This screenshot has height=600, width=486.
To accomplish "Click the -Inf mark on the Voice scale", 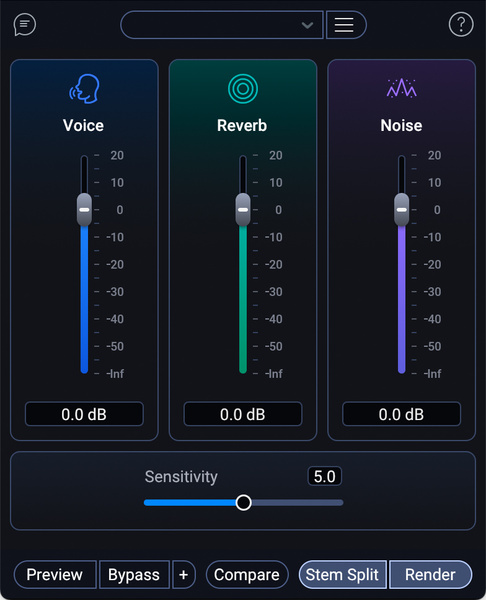I will pyautogui.click(x=115, y=373).
